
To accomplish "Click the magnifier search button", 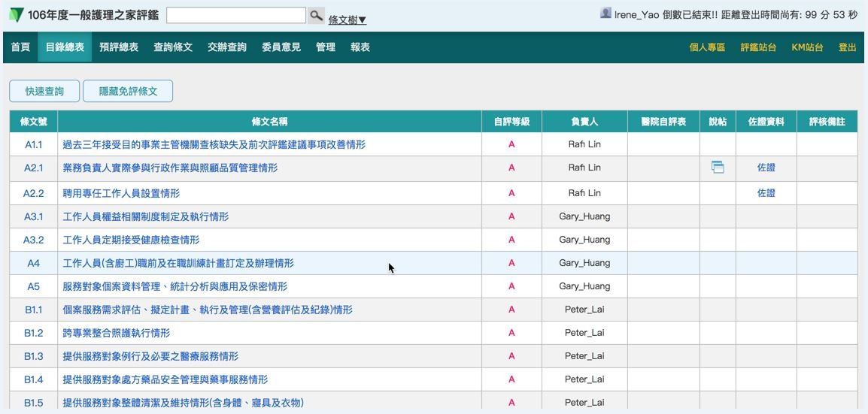I will [x=316, y=15].
